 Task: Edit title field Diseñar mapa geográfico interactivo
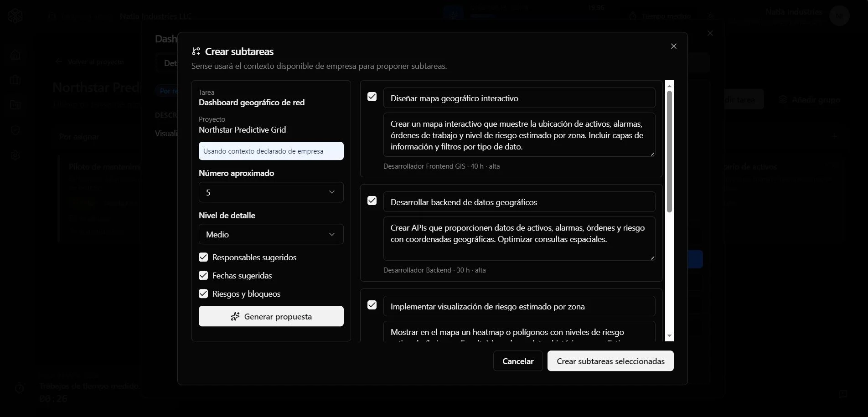click(519, 98)
